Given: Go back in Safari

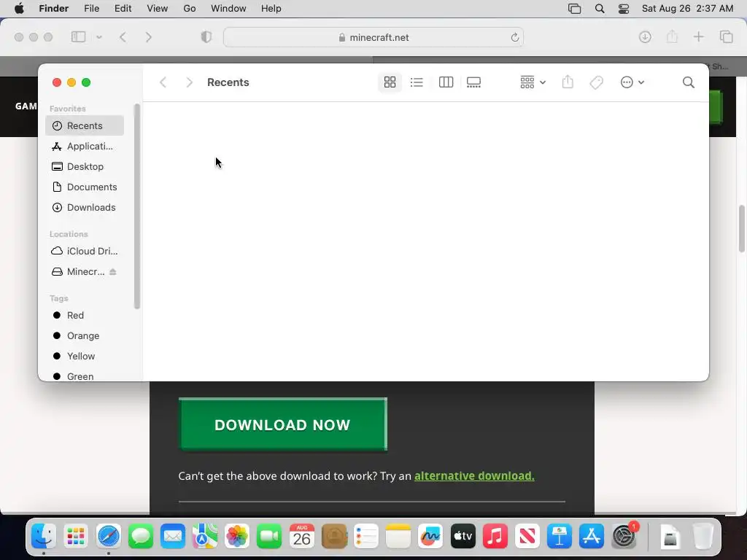Looking at the screenshot, I should (123, 37).
